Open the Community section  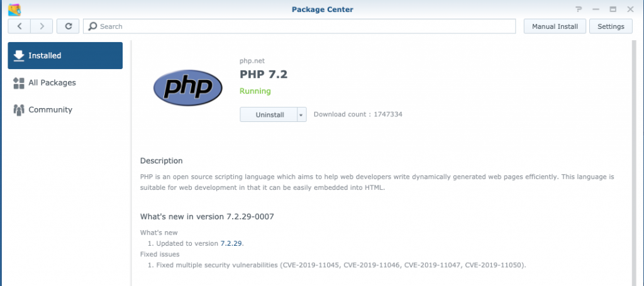[x=65, y=110]
